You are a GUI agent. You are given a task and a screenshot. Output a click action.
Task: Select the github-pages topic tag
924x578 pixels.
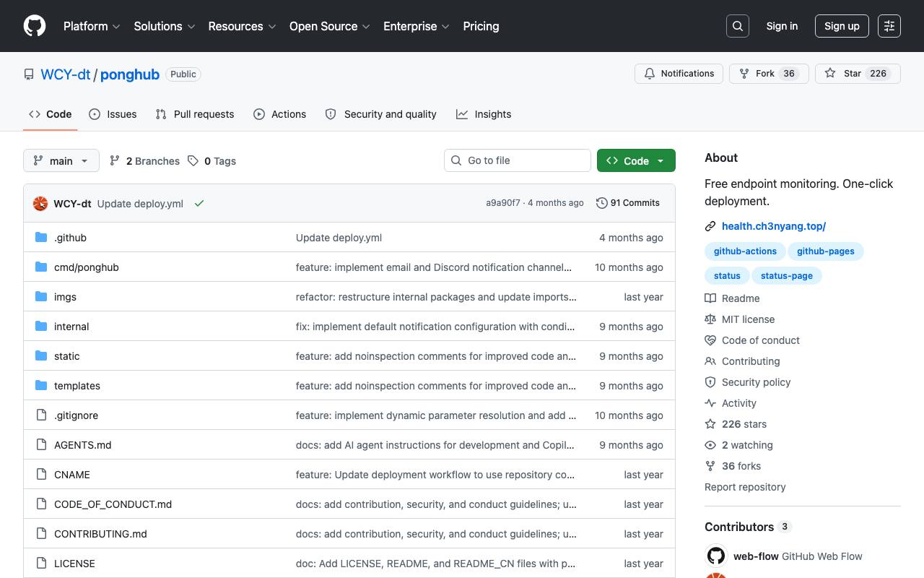click(x=826, y=251)
